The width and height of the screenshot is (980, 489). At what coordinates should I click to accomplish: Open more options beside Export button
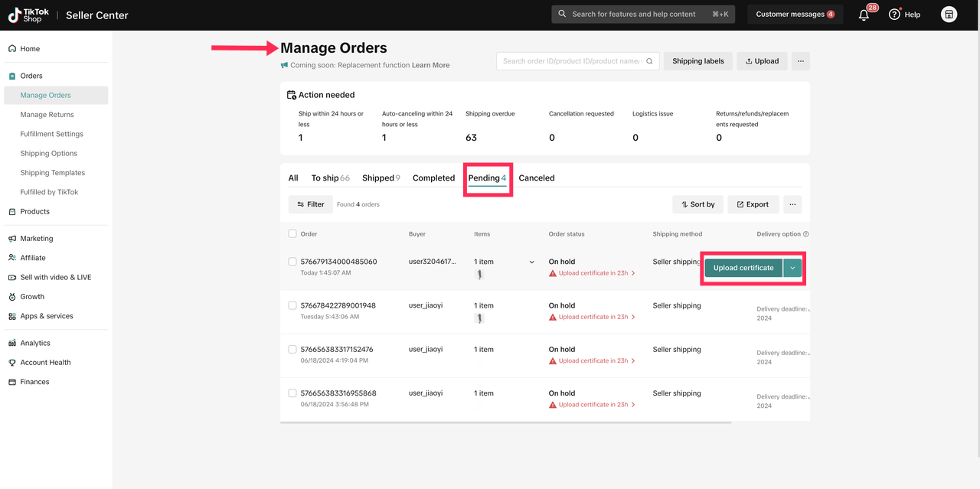pyautogui.click(x=792, y=204)
